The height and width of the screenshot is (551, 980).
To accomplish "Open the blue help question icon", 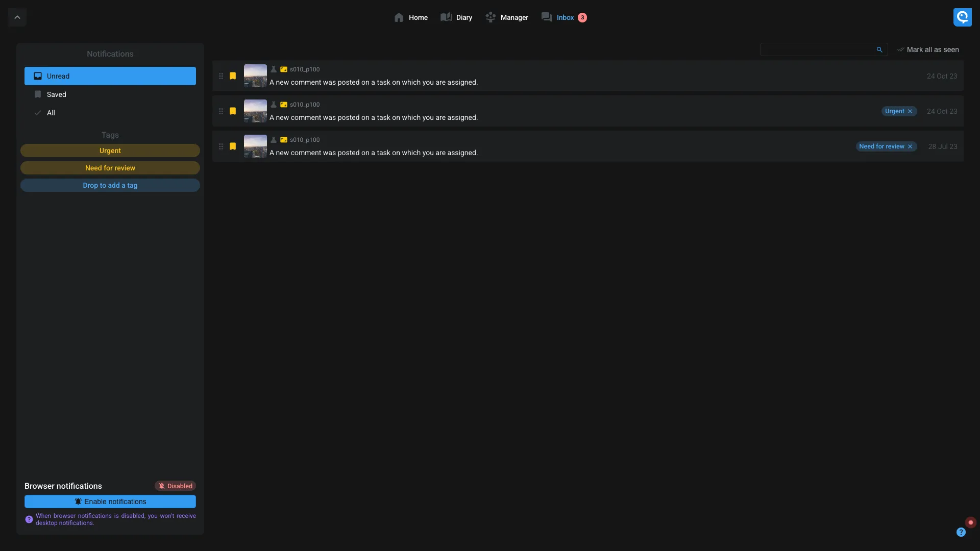I will (x=961, y=532).
